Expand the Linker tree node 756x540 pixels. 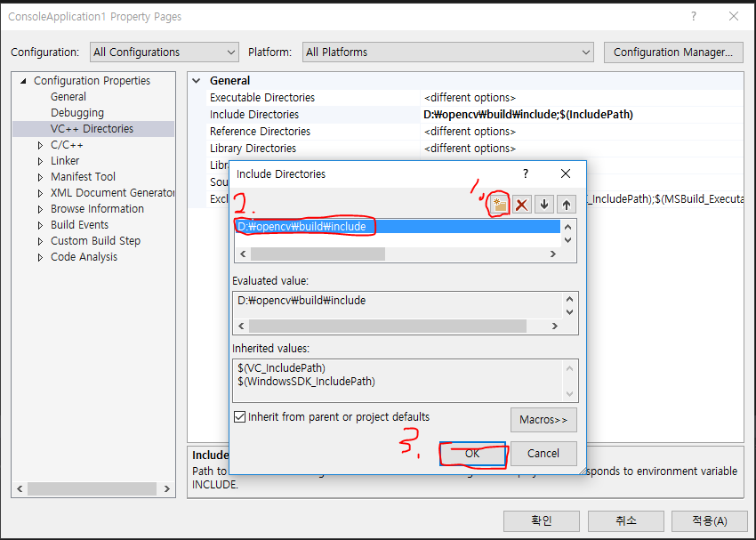38,160
